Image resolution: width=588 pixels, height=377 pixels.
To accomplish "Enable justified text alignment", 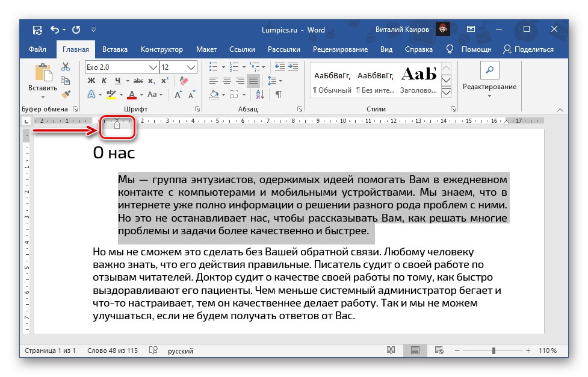I will pos(254,81).
